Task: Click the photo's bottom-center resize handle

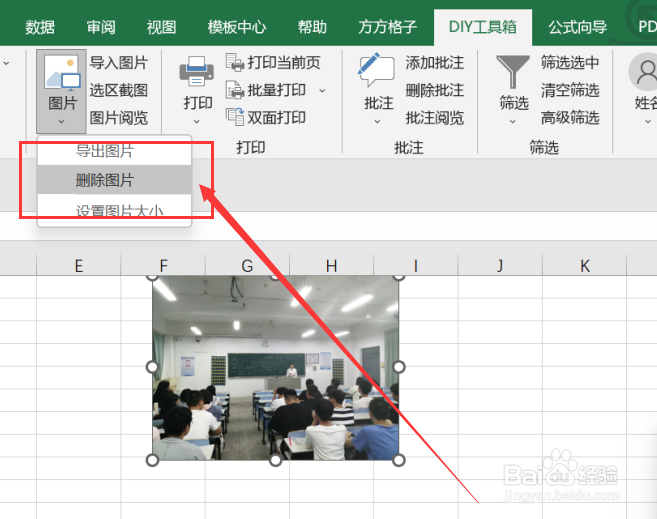Action: (275, 460)
